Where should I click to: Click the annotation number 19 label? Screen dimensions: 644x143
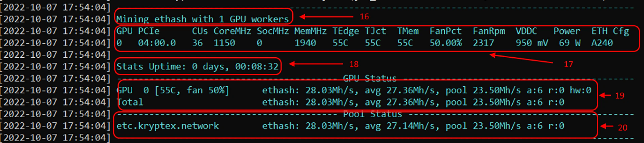pyautogui.click(x=620, y=95)
